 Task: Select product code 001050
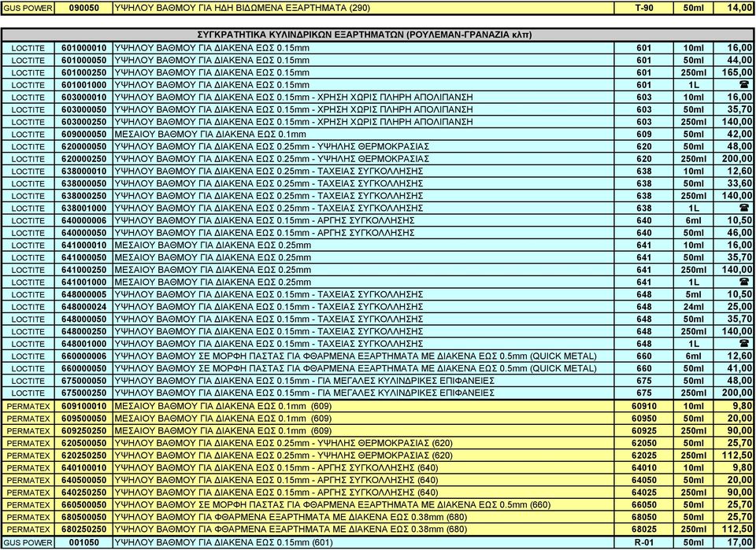click(x=84, y=542)
